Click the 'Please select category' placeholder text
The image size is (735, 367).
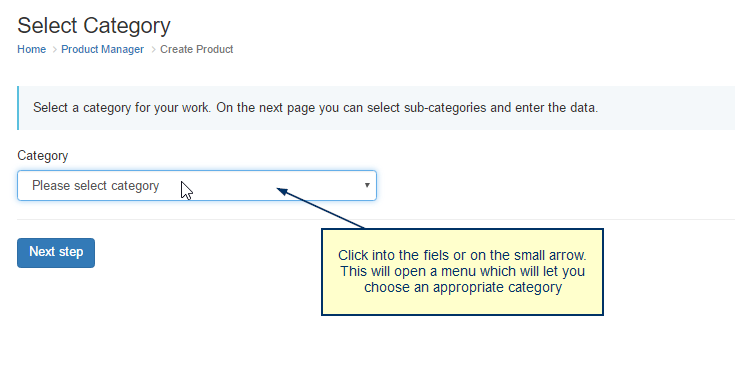tap(96, 186)
